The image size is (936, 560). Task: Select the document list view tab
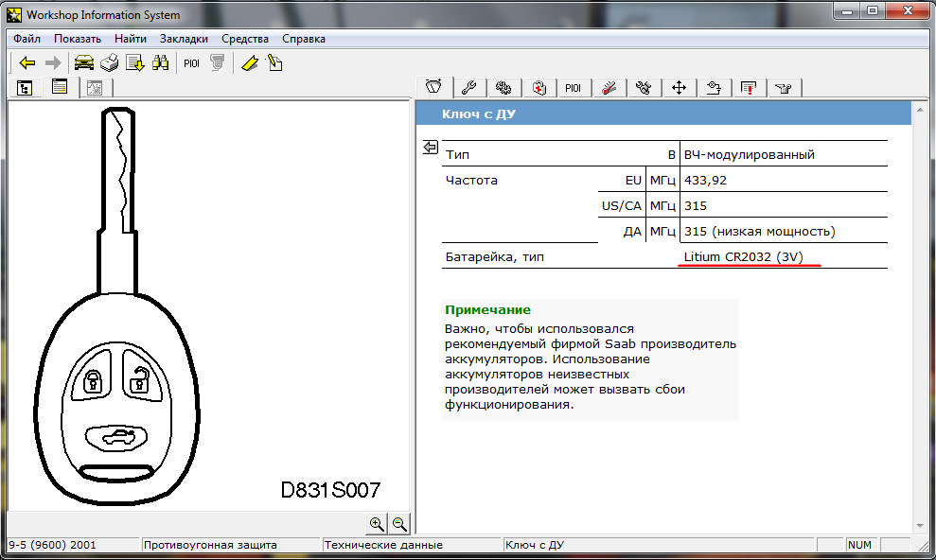(x=59, y=87)
